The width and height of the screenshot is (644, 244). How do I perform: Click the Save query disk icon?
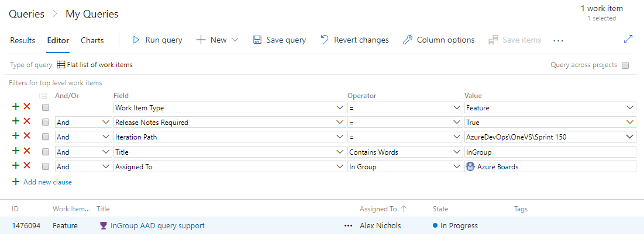[x=257, y=40]
